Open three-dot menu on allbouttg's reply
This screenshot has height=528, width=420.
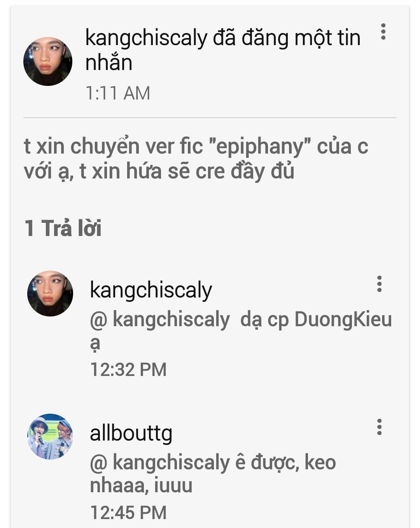pos(379,427)
